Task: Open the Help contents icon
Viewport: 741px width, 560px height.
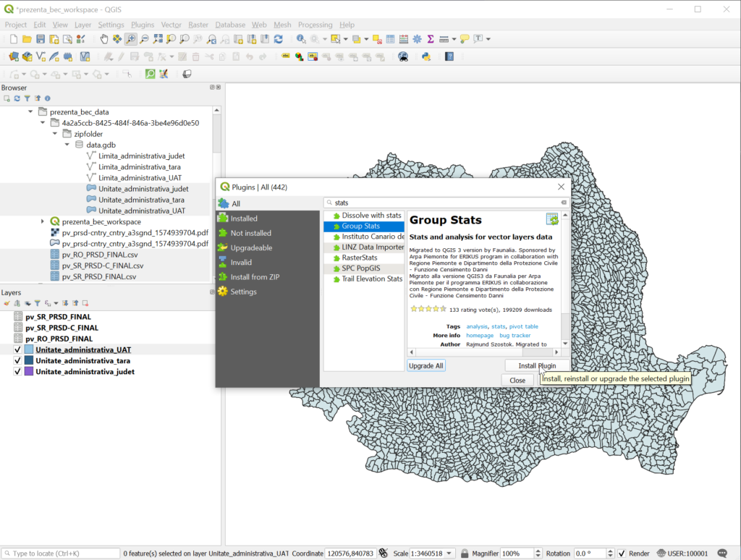Action: pos(449,56)
